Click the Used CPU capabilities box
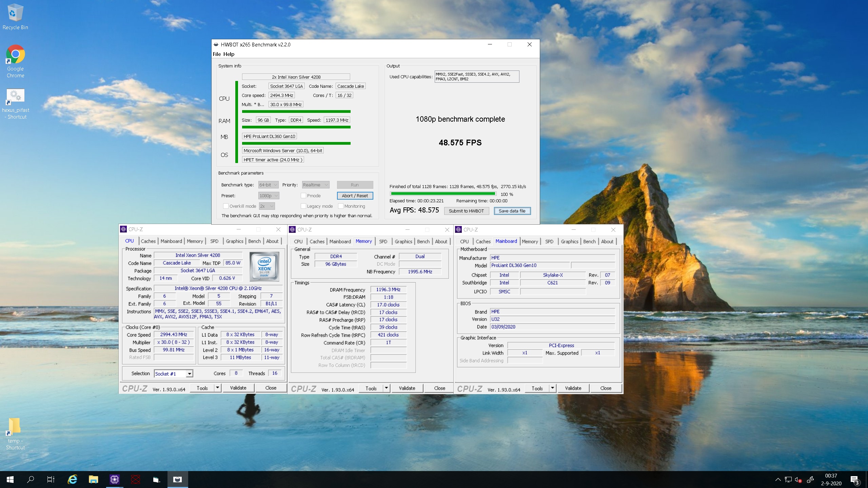Viewport: 868px width, 488px height. [477, 77]
